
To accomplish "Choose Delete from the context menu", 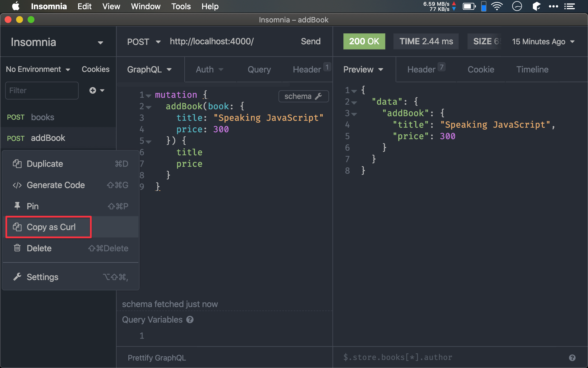I will [71, 248].
